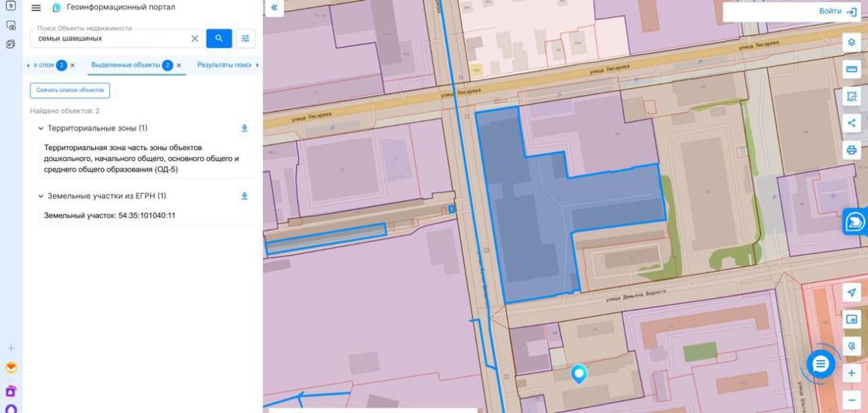The width and height of the screenshot is (868, 413).
Task: Share the current map view
Action: 851,123
